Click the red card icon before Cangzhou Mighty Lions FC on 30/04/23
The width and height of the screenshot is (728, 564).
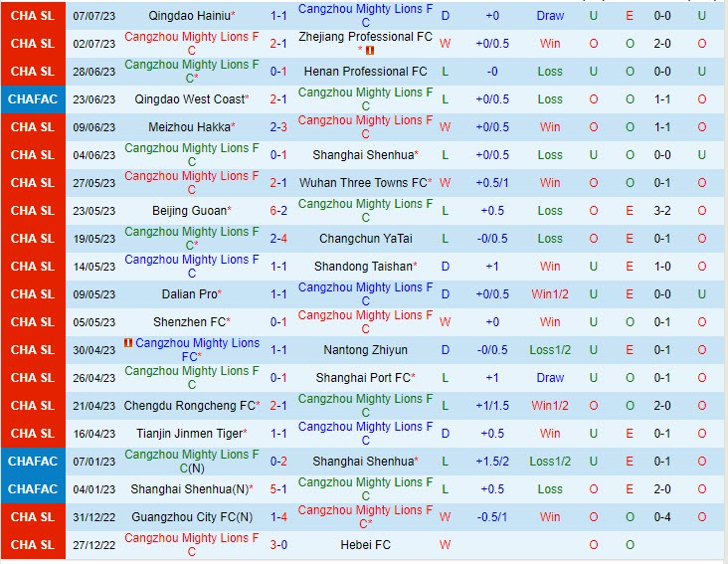[128, 343]
